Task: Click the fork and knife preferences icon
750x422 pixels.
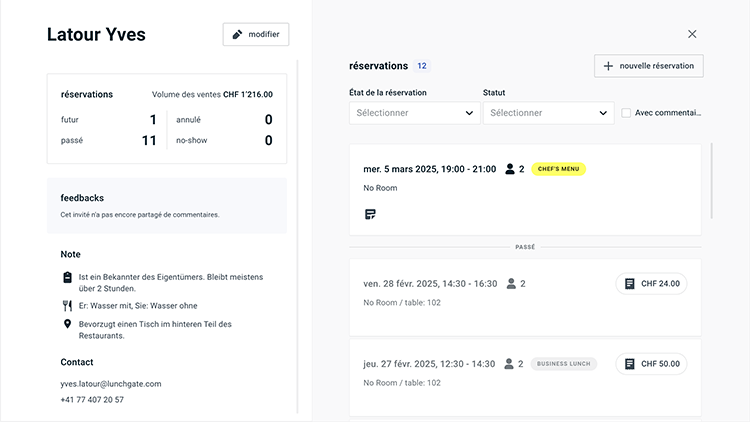Action: [x=67, y=306]
